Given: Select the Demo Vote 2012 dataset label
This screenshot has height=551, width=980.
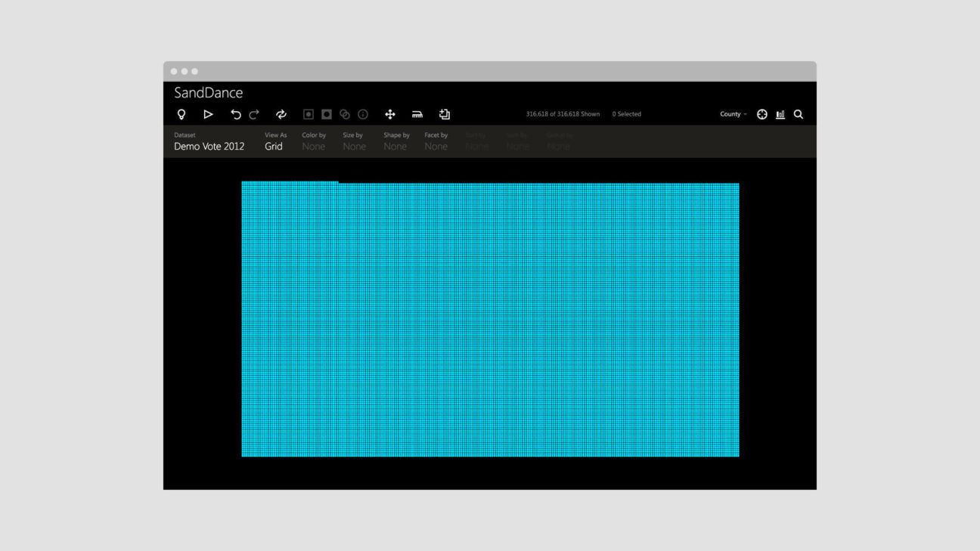Looking at the screenshot, I should [x=208, y=146].
